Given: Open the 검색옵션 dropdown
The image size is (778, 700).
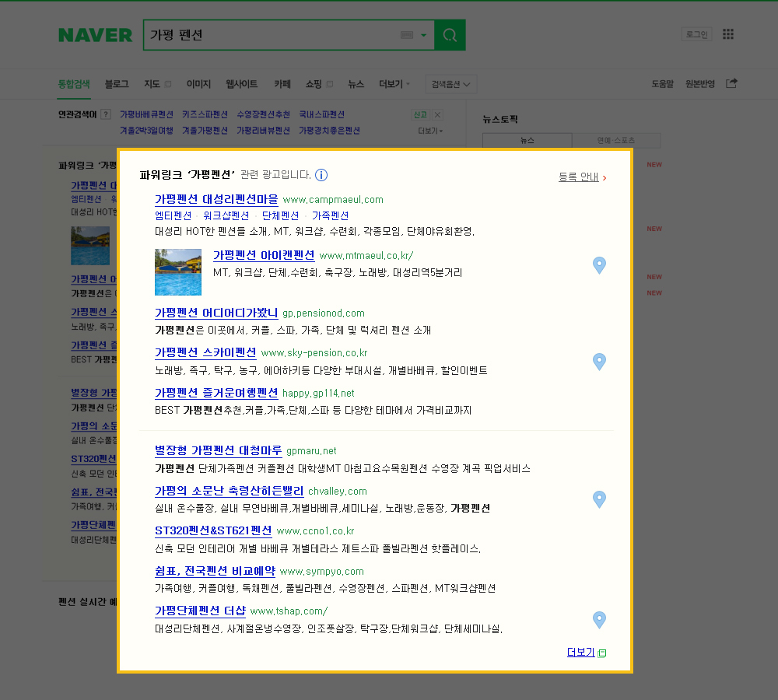Looking at the screenshot, I should tap(451, 84).
